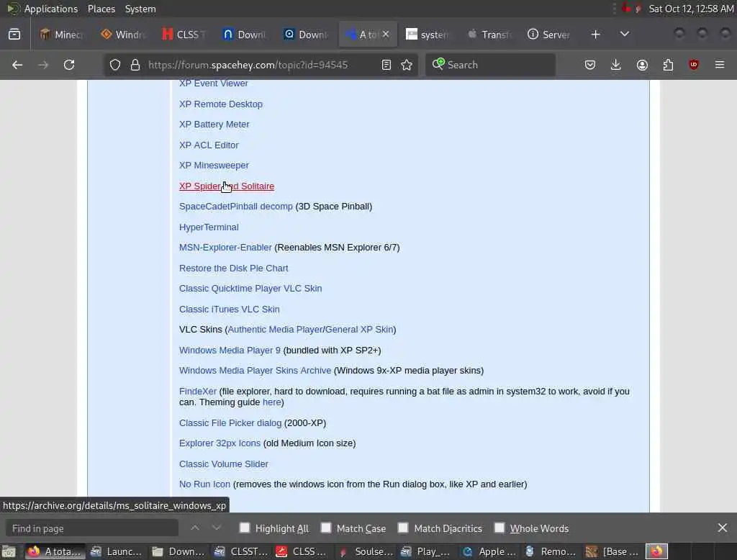Open the System menu

(140, 9)
